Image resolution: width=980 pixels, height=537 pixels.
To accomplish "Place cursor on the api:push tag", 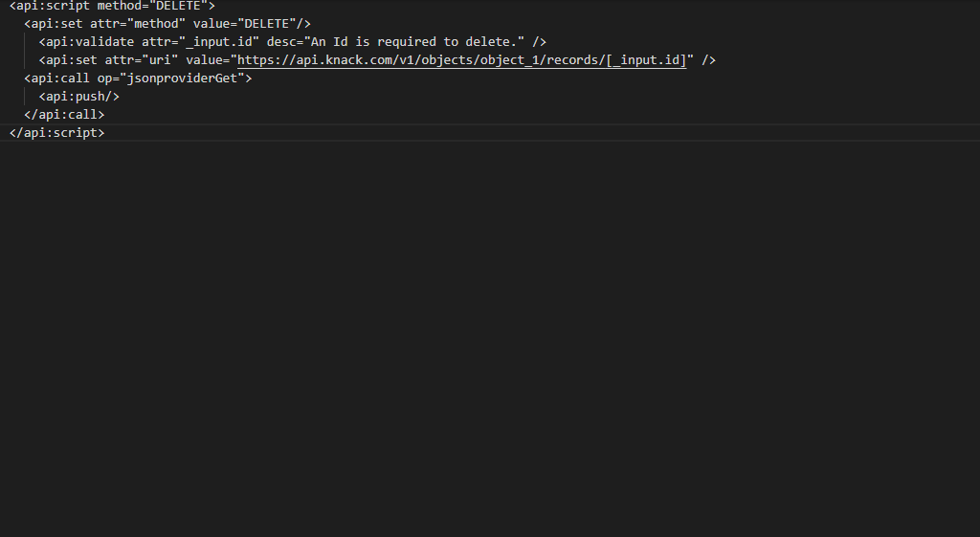I will click(x=78, y=97).
